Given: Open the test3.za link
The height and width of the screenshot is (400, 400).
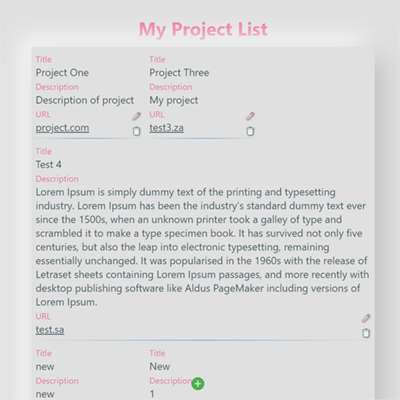Looking at the screenshot, I should (x=166, y=128).
